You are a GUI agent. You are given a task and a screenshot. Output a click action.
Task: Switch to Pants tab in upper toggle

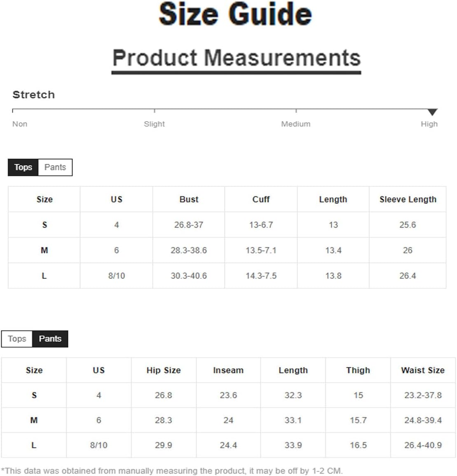55,167
